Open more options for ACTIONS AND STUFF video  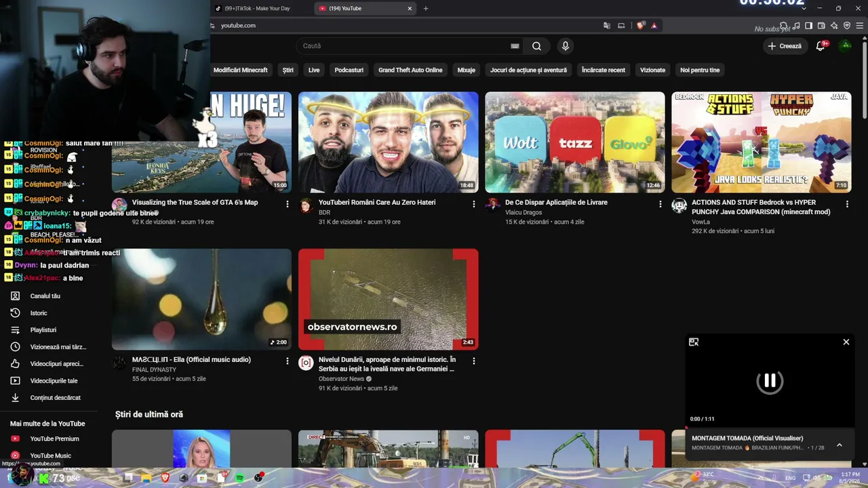(847, 204)
